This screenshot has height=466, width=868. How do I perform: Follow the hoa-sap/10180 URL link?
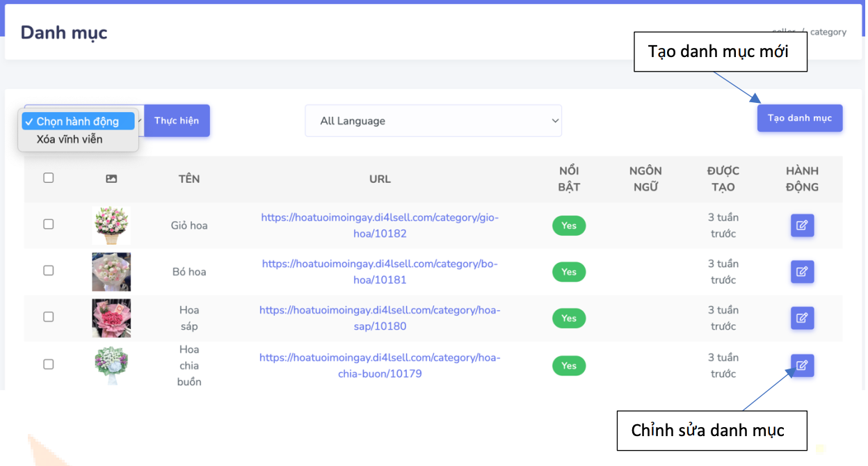coord(380,318)
